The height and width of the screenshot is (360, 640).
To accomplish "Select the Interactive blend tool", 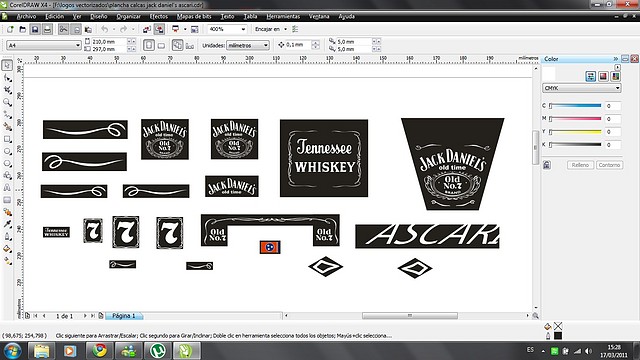I will [x=7, y=212].
